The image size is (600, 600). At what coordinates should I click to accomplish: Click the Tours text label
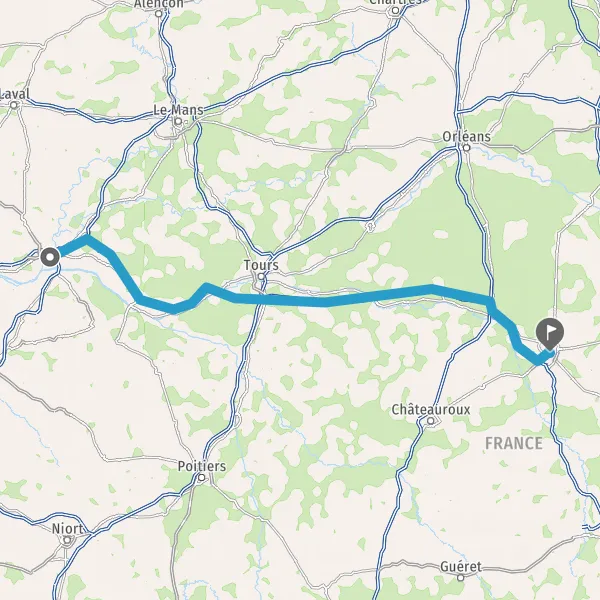click(x=261, y=265)
